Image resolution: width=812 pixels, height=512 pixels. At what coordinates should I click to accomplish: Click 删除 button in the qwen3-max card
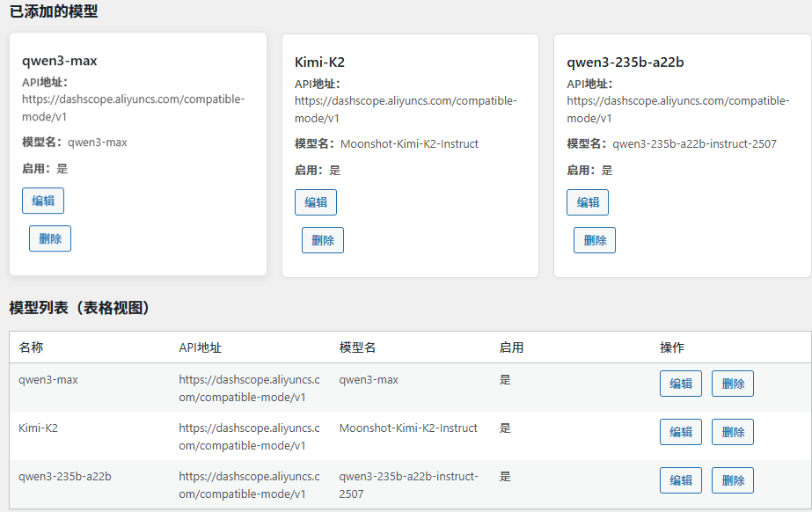pyautogui.click(x=50, y=238)
